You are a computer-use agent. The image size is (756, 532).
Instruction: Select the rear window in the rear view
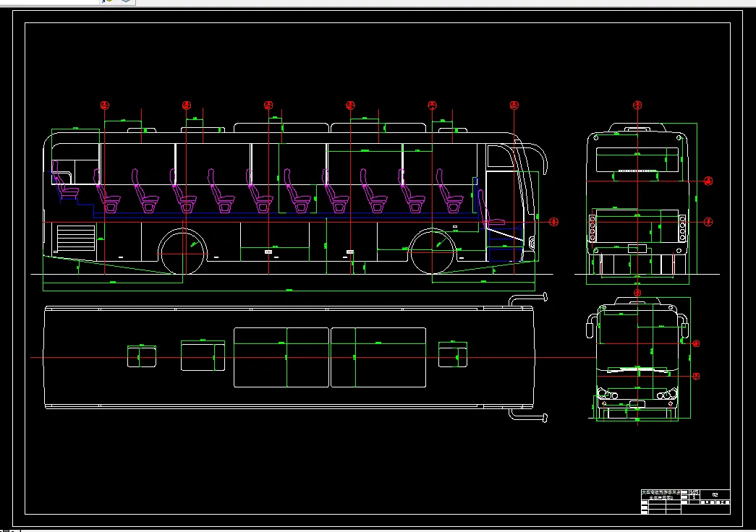637,160
